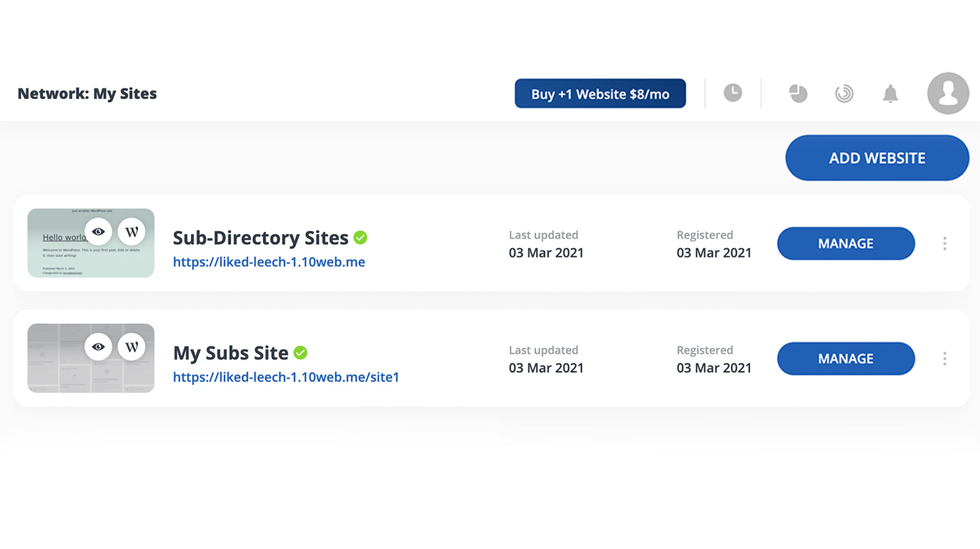
Task: Click the circular scan icon in the top bar
Action: click(844, 93)
